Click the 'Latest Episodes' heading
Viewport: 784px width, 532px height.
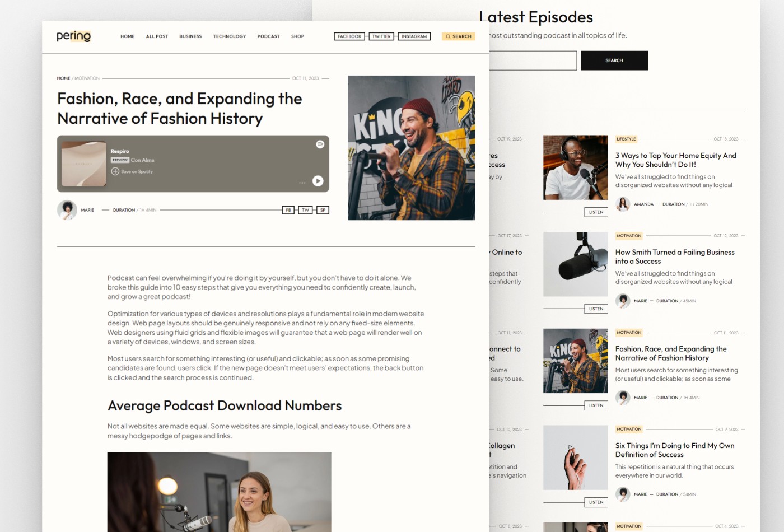536,17
